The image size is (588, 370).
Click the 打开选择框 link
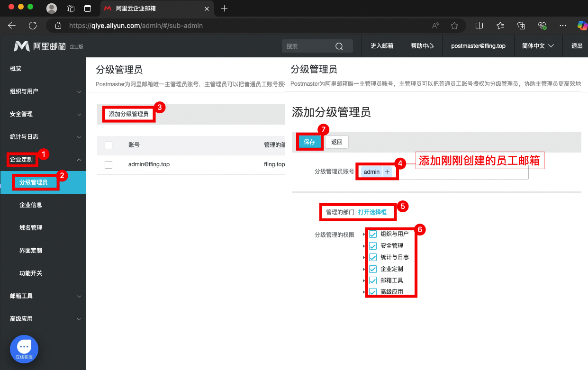pos(372,212)
